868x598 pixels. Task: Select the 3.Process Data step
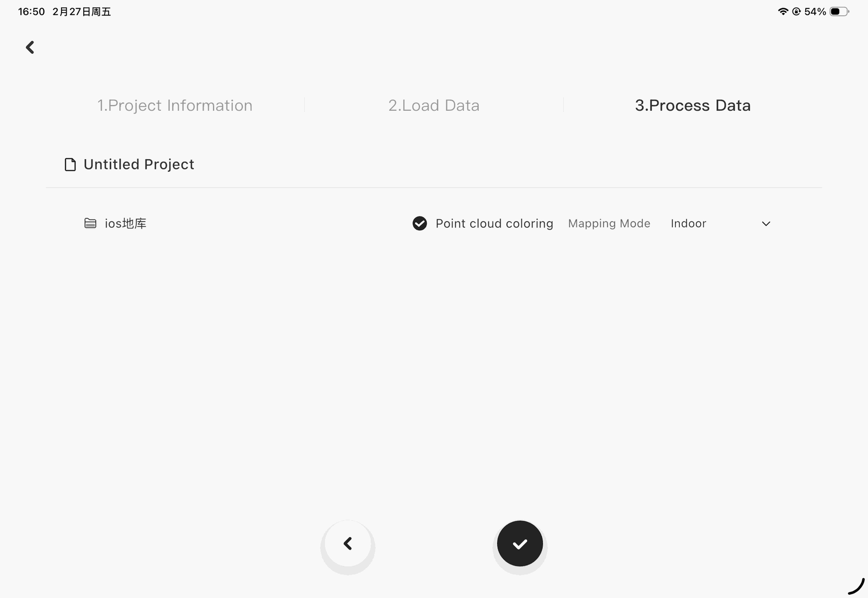693,105
